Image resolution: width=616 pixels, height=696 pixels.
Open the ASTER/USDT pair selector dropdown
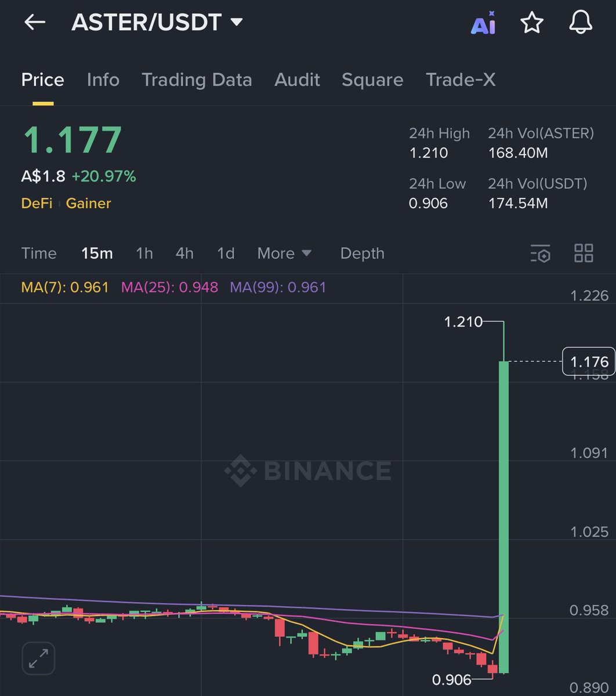click(x=236, y=22)
